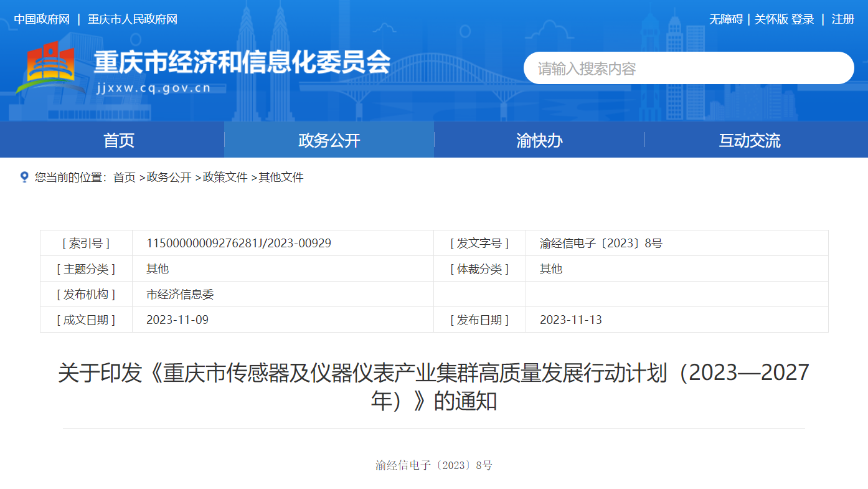Open the 渝快办 navigation tab
The height and width of the screenshot is (489, 868).
(x=539, y=140)
